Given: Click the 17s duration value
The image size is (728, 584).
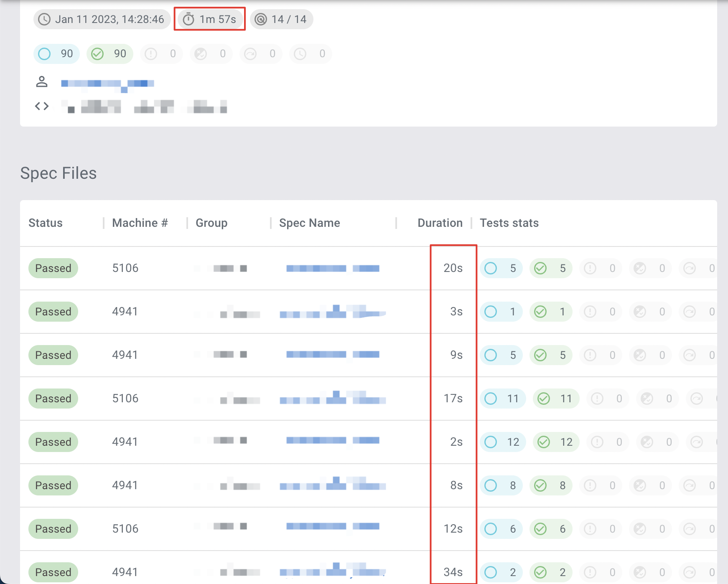Looking at the screenshot, I should [453, 398].
